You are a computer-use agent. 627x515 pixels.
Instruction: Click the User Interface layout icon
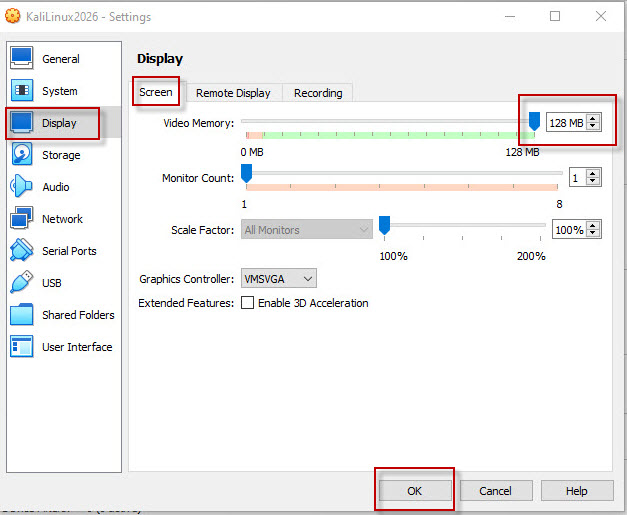pos(21,346)
